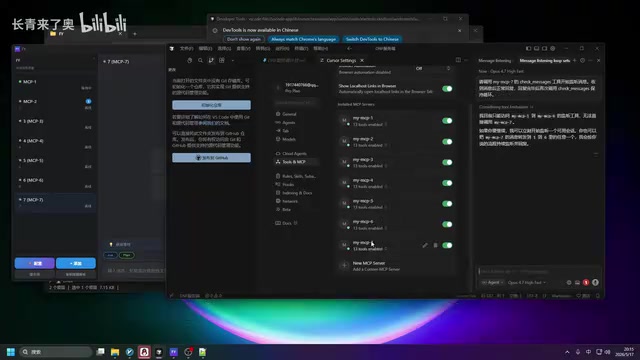Expand the sidebar views overflow chevron
The image size is (640, 360).
tap(233, 60)
